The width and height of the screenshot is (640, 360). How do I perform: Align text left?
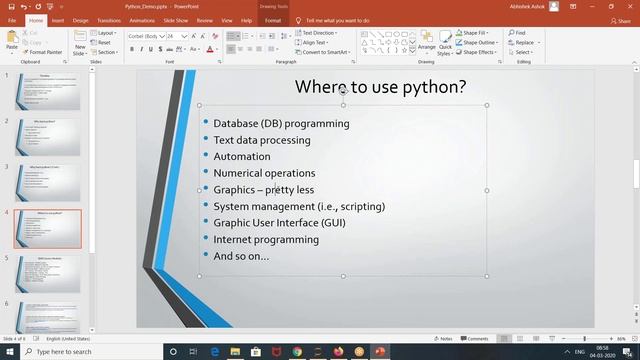[x=231, y=49]
